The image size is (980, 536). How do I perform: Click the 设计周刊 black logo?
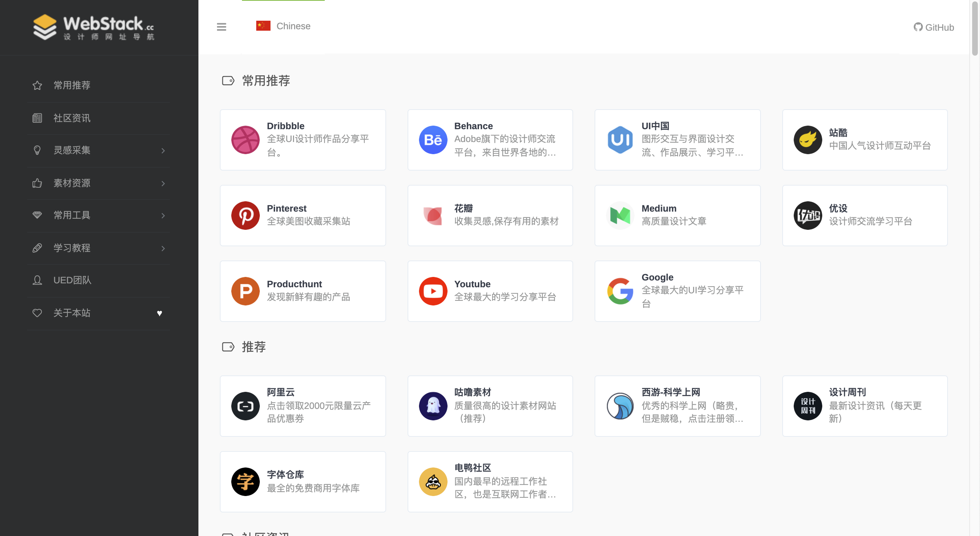click(x=808, y=406)
